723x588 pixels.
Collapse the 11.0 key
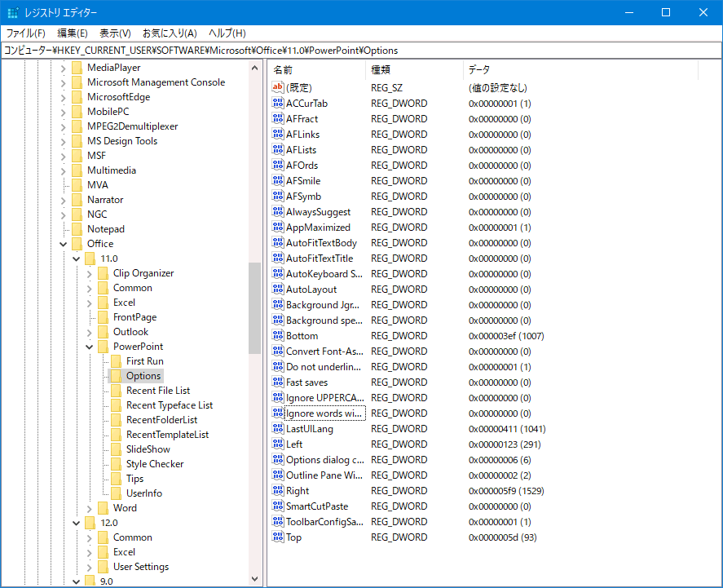[x=77, y=259]
